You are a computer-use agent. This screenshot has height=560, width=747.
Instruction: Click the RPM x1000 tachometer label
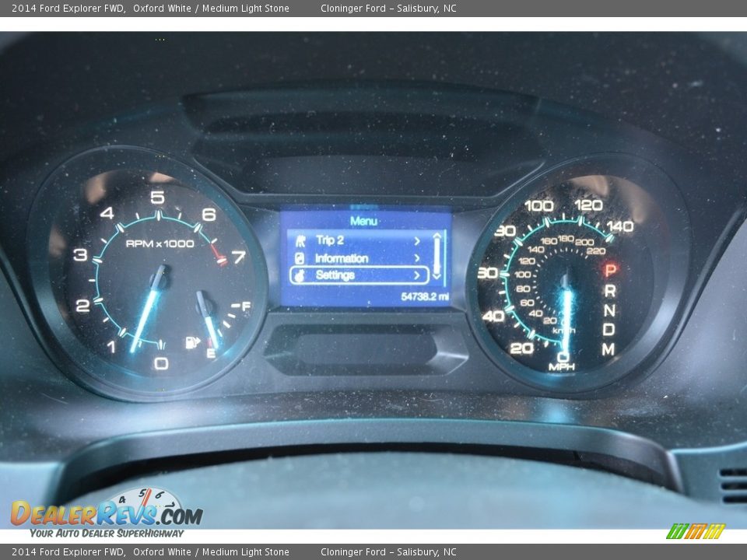[x=160, y=243]
